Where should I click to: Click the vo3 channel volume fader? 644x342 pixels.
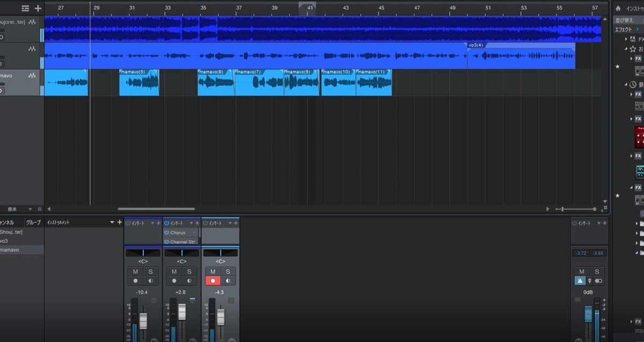point(182,312)
